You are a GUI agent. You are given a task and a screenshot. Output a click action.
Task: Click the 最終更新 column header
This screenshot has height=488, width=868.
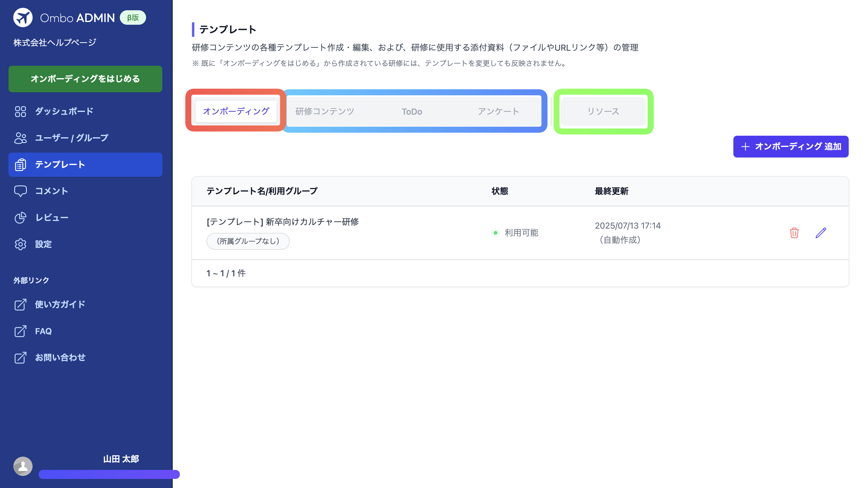(x=611, y=191)
